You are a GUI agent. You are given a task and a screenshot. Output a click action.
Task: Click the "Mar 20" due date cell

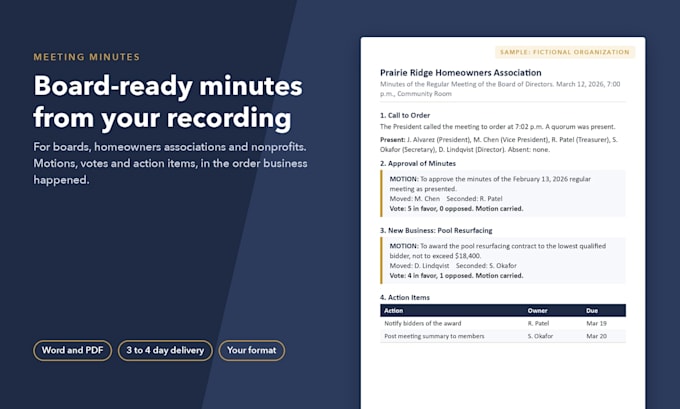pos(596,336)
